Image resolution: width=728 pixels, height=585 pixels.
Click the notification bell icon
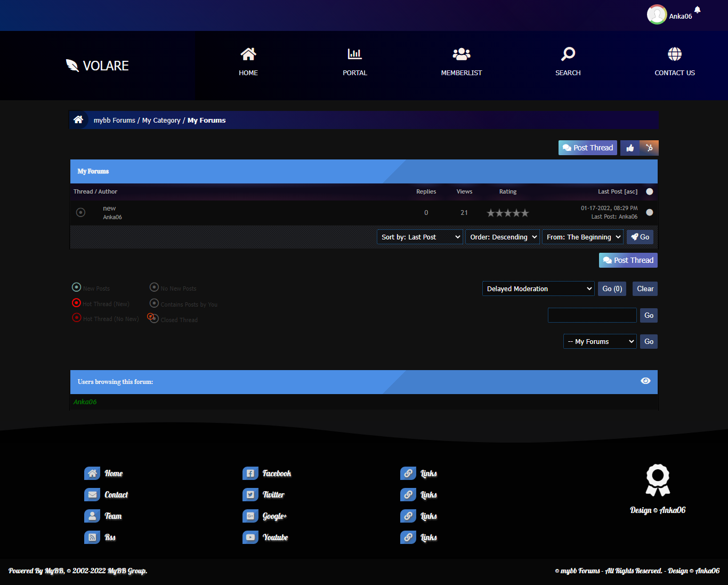coord(697,10)
